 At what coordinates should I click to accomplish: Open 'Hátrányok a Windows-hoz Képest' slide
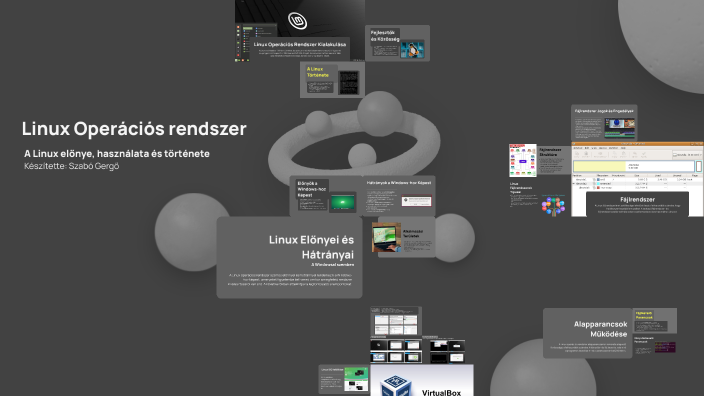coord(399,196)
